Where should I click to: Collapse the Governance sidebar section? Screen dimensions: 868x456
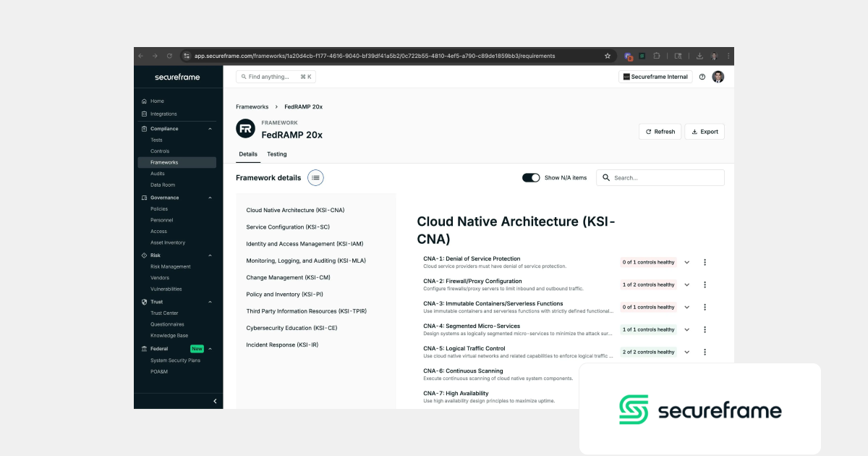click(x=210, y=198)
